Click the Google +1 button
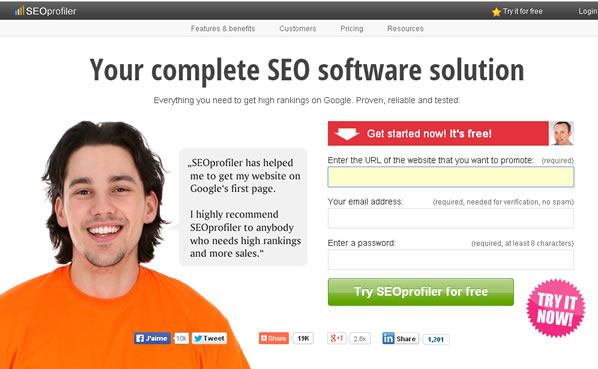This screenshot has width=598, height=369. pyautogui.click(x=337, y=338)
